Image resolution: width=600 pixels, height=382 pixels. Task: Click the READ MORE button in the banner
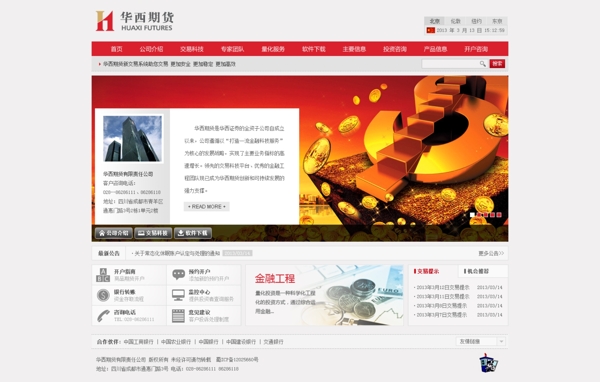[207, 207]
